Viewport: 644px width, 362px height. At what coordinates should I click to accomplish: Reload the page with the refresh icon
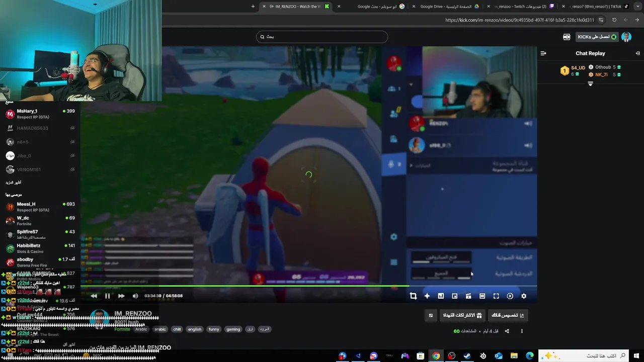coord(614,20)
